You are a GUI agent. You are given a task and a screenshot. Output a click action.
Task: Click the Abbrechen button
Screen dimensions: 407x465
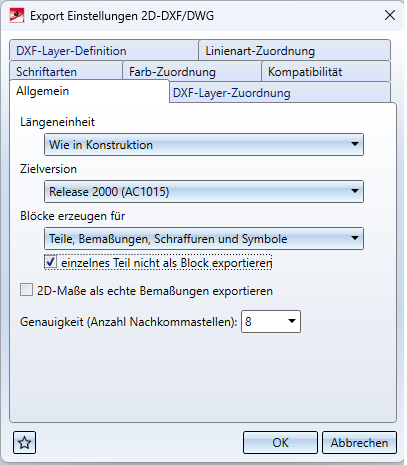click(x=359, y=442)
